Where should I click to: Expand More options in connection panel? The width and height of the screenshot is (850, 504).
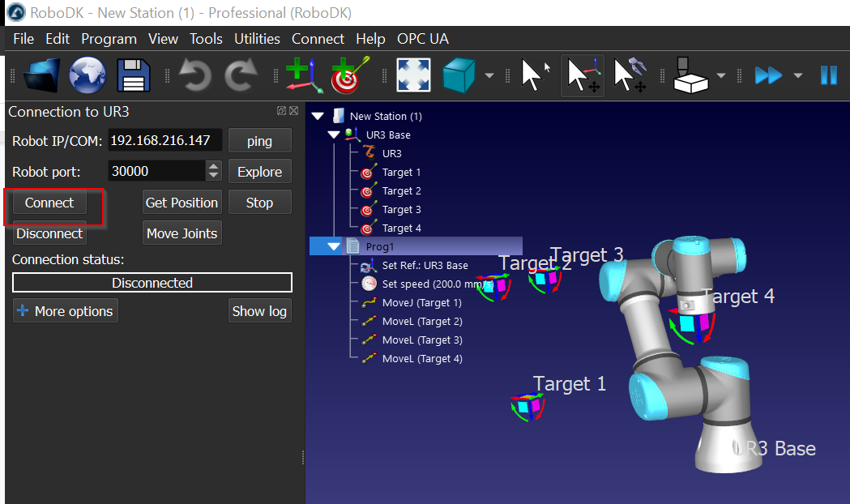(x=65, y=311)
